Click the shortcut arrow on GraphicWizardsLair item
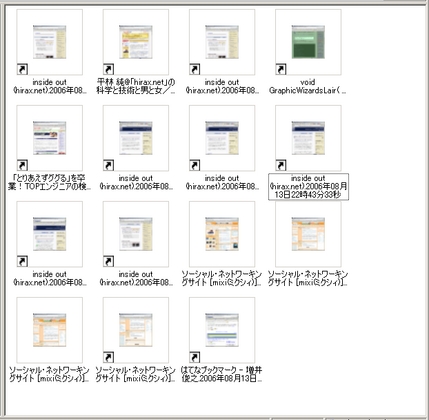The height and width of the screenshot is (420, 429). point(281,69)
